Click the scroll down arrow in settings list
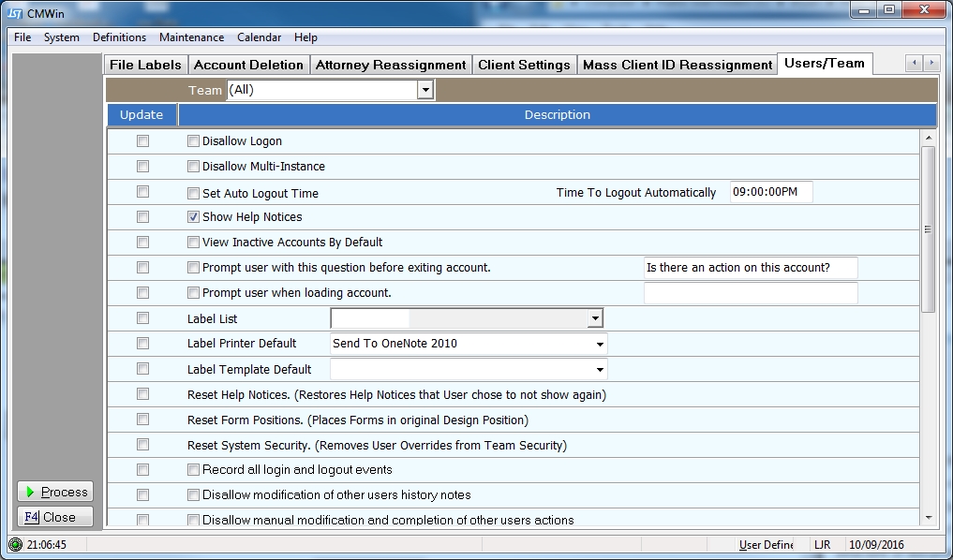The width and height of the screenshot is (953, 560). click(x=929, y=518)
